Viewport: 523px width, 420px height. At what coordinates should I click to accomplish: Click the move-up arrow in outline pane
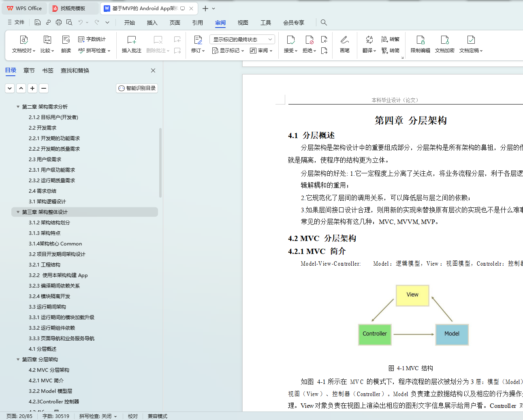tap(21, 88)
